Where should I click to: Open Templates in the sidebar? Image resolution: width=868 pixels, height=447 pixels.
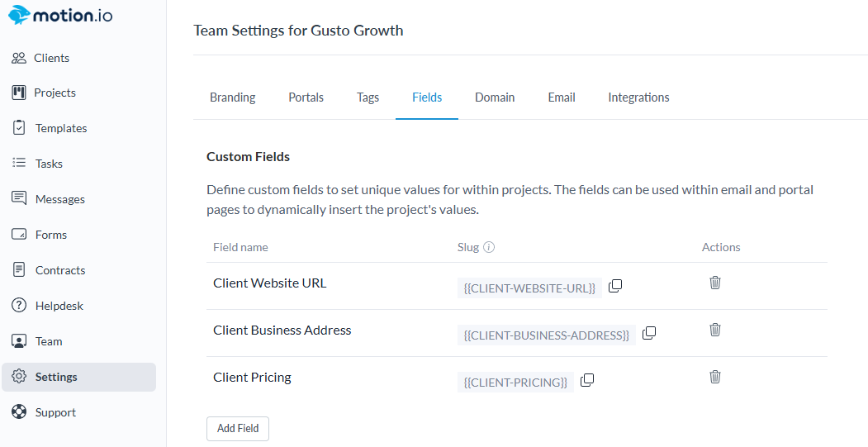(60, 128)
